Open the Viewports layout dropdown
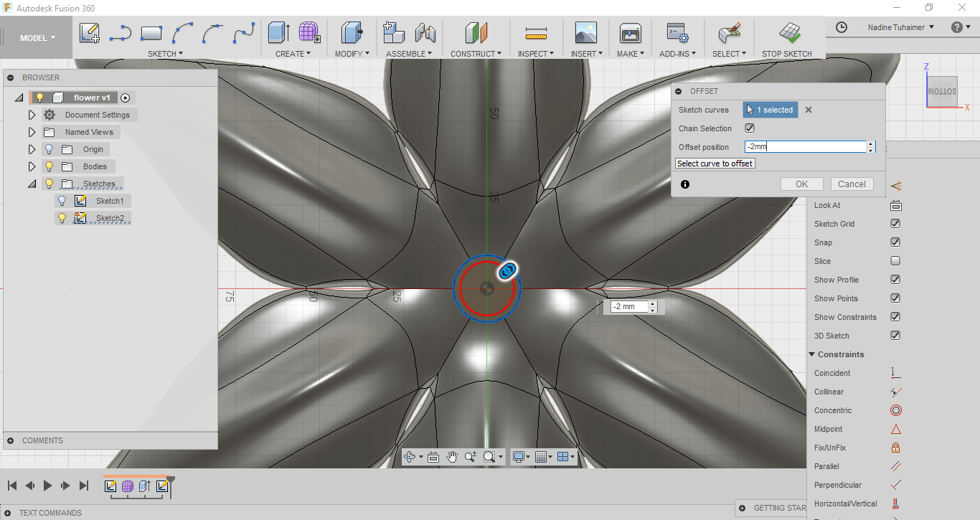980x520 pixels. point(566,456)
